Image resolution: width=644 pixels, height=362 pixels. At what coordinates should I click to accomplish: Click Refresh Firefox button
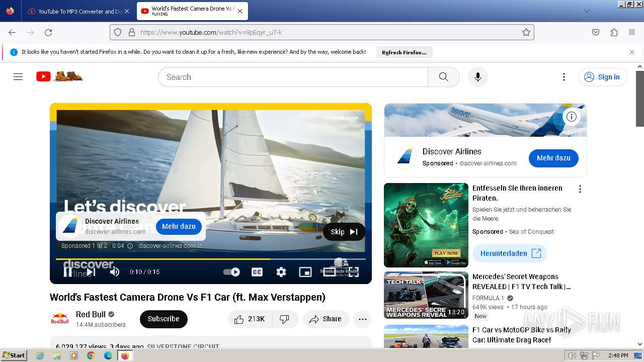[x=404, y=52]
